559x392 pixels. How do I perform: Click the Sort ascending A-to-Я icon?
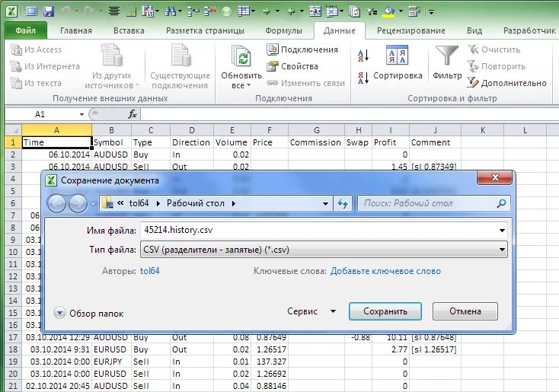(363, 56)
